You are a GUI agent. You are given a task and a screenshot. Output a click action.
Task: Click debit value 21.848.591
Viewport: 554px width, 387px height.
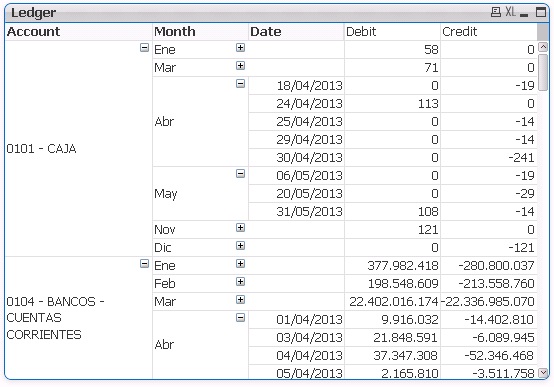[x=392, y=338]
